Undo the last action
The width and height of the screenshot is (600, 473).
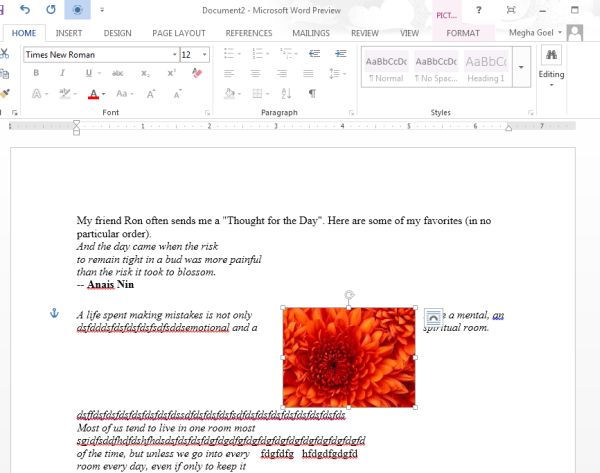25,10
